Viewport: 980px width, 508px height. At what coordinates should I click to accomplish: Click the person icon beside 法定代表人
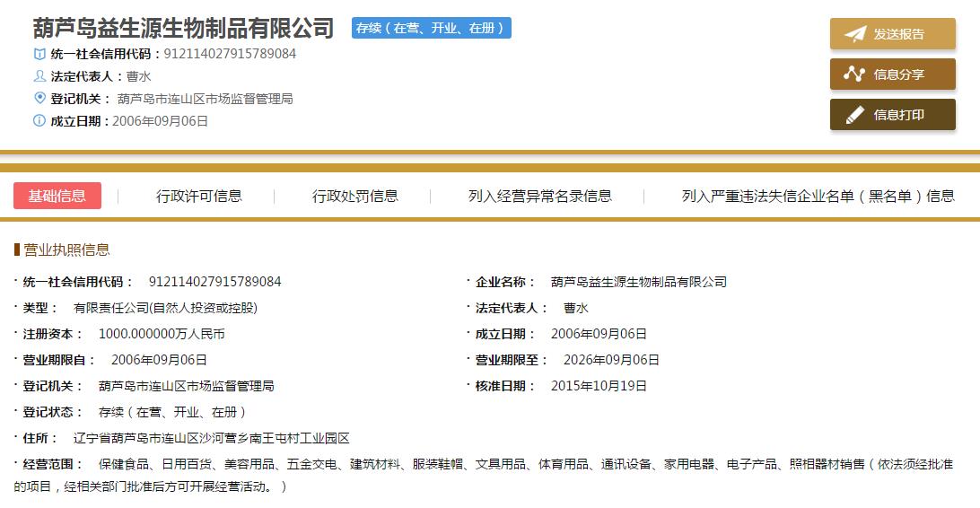(x=39, y=76)
